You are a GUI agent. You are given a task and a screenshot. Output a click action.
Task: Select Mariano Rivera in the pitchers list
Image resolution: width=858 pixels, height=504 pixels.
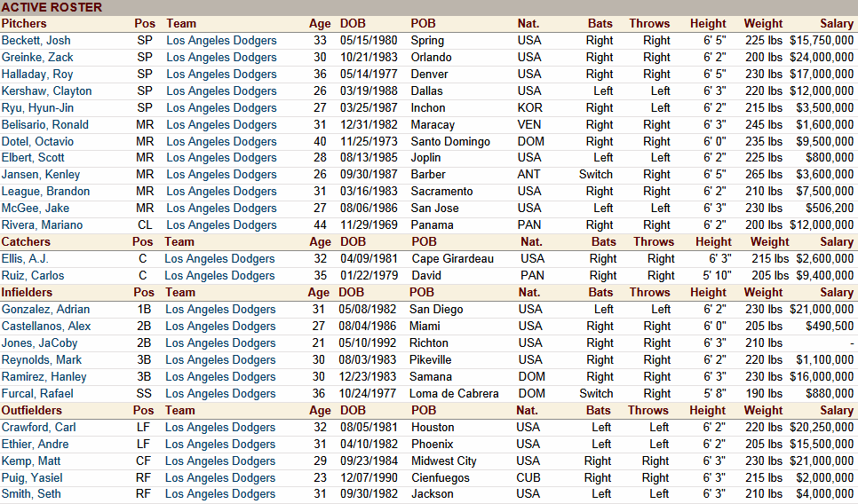tap(42, 224)
